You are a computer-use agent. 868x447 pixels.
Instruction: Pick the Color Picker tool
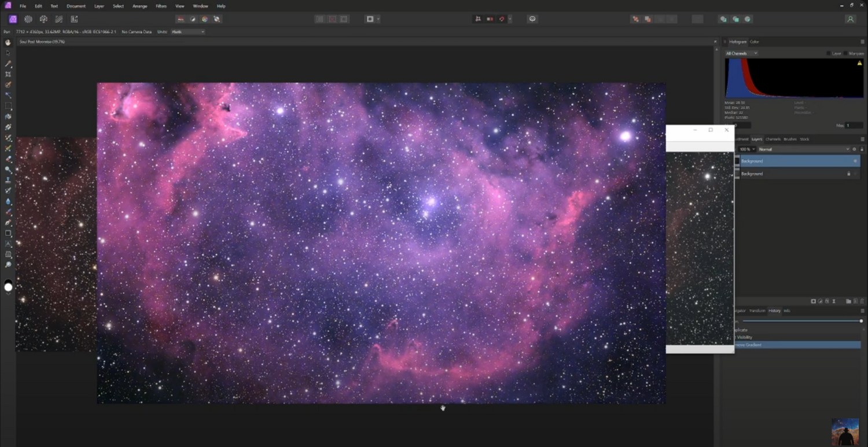pos(8,64)
